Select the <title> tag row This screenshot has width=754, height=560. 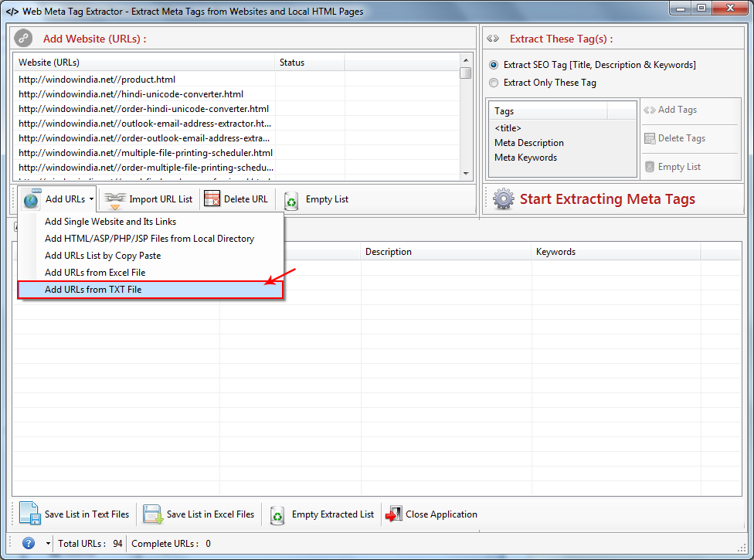(x=562, y=128)
